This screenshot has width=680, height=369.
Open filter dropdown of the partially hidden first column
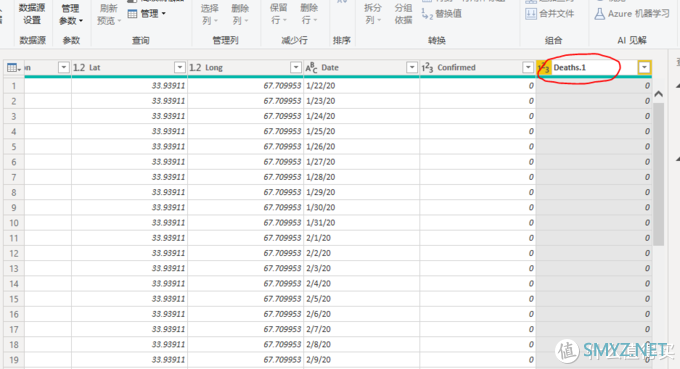64,68
